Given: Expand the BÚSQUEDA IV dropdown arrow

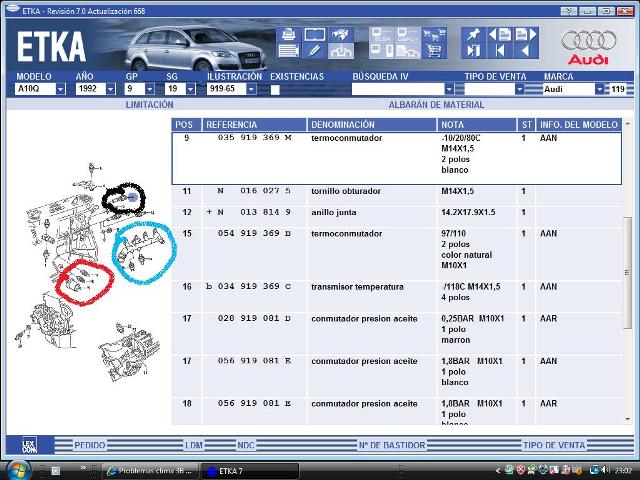Looking at the screenshot, I should [449, 89].
